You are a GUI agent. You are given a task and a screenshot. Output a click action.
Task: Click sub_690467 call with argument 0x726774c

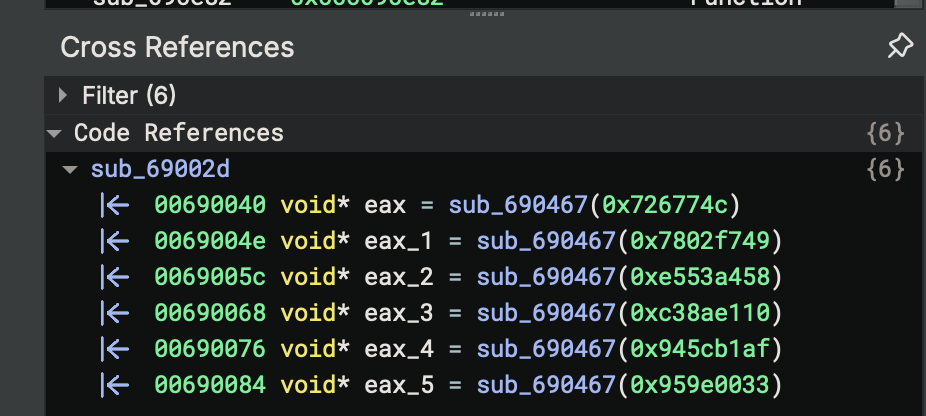(518, 206)
